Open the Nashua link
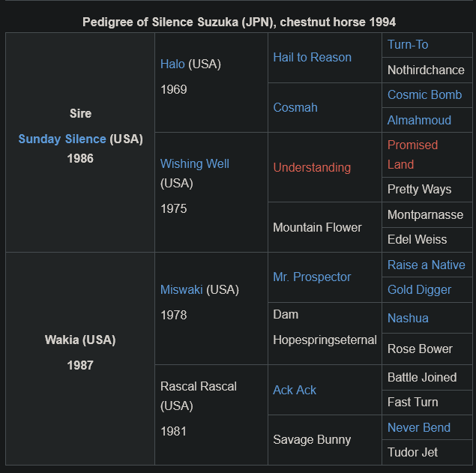 tap(408, 318)
